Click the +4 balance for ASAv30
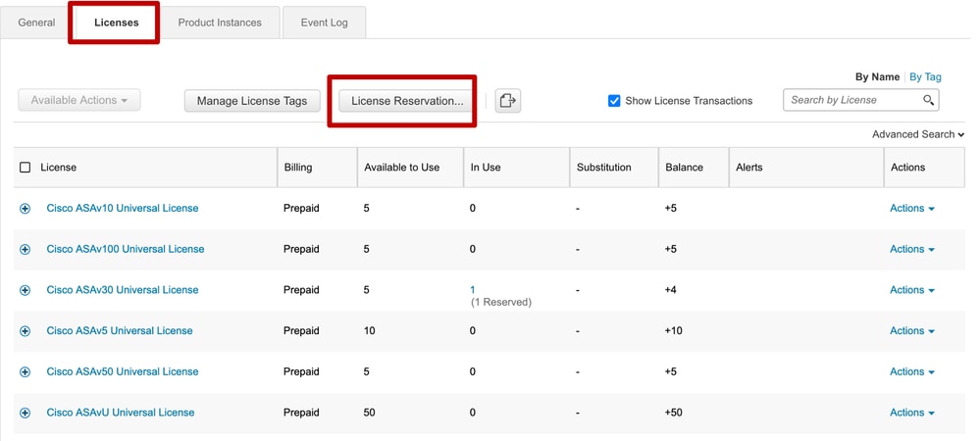The image size is (980, 441). 671,290
